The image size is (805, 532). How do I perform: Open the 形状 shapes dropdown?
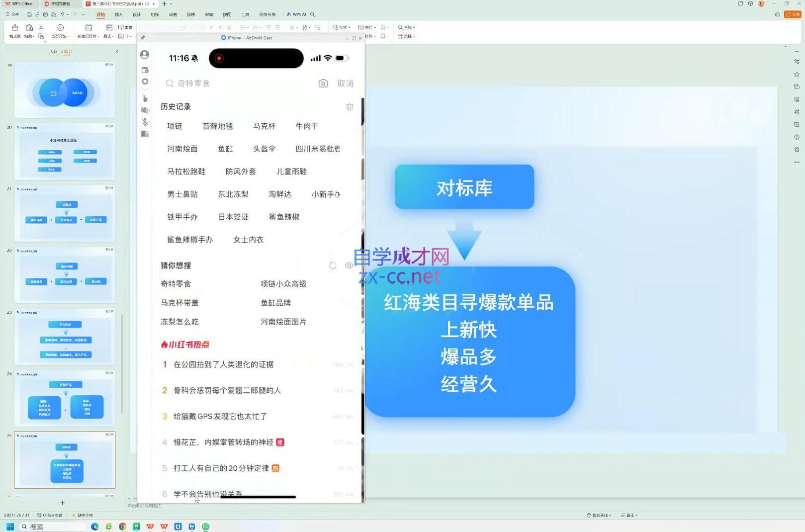pyautogui.click(x=341, y=27)
